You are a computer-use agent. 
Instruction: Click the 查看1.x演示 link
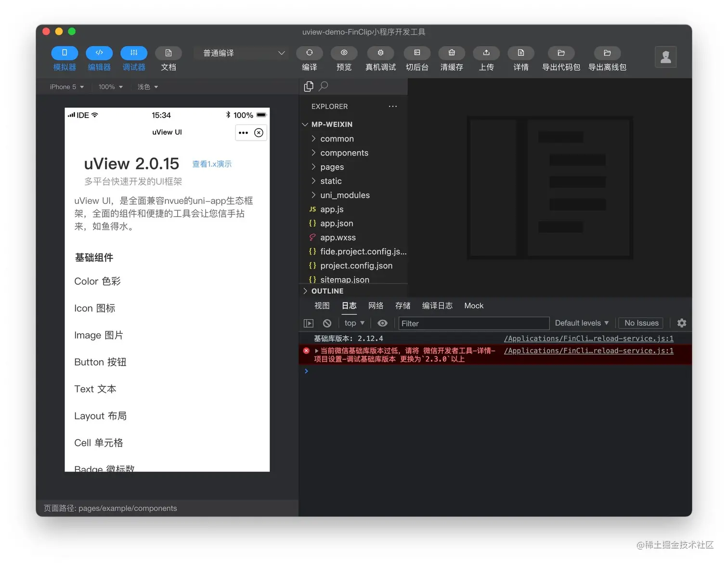[212, 164]
